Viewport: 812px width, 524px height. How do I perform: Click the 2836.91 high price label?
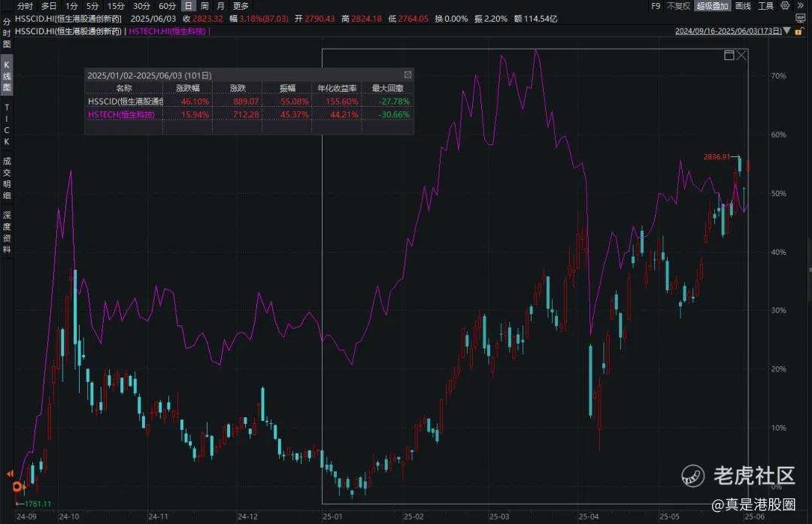(x=717, y=156)
